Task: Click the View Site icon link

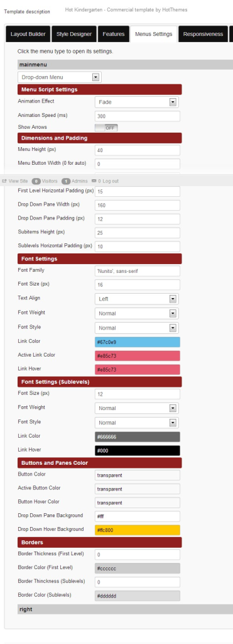Action: [x=15, y=180]
